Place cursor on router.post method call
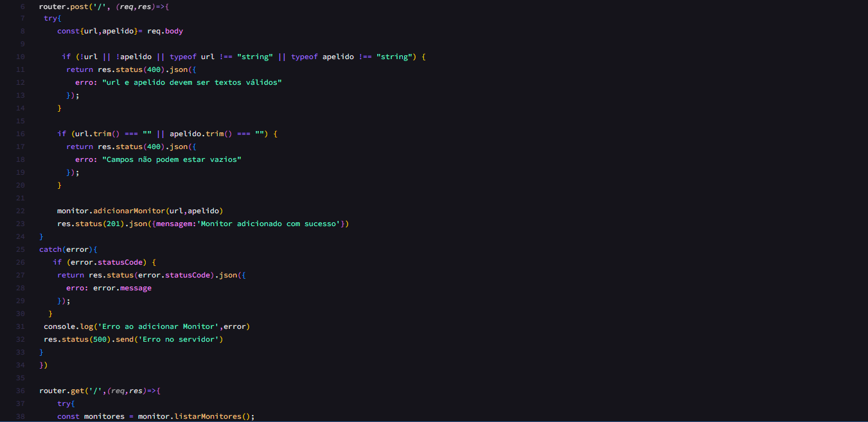 pyautogui.click(x=64, y=6)
